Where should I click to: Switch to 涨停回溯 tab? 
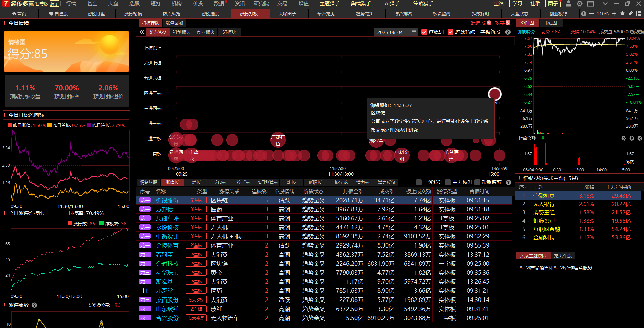coord(174,23)
